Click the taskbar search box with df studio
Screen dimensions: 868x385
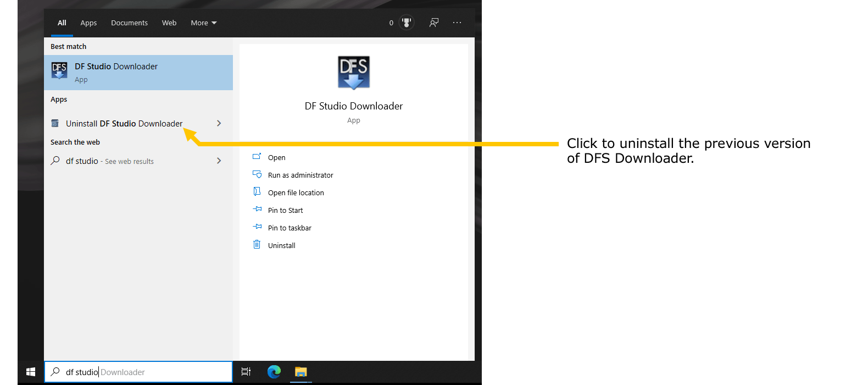pos(138,372)
